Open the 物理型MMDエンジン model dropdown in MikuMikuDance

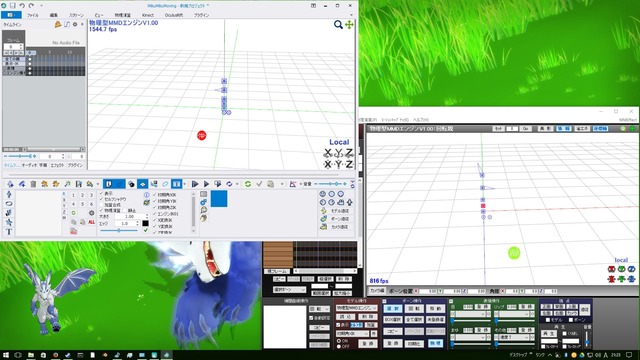(357, 308)
